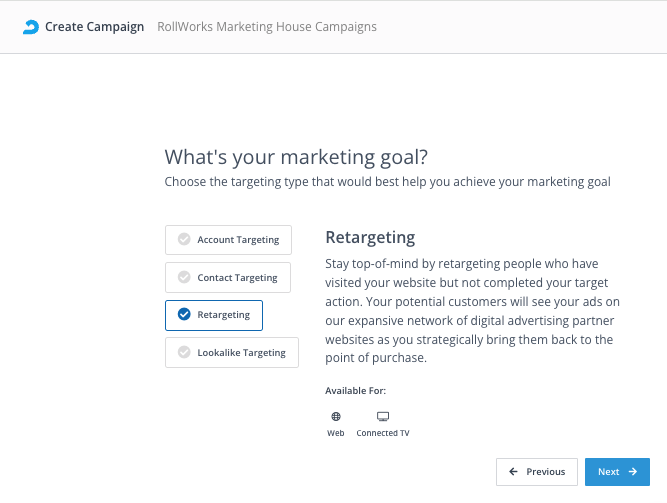Click the Web globe icon

tap(335, 416)
